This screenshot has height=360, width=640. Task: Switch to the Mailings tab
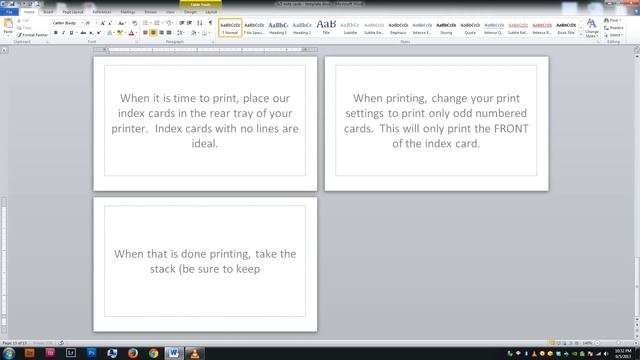pyautogui.click(x=128, y=12)
